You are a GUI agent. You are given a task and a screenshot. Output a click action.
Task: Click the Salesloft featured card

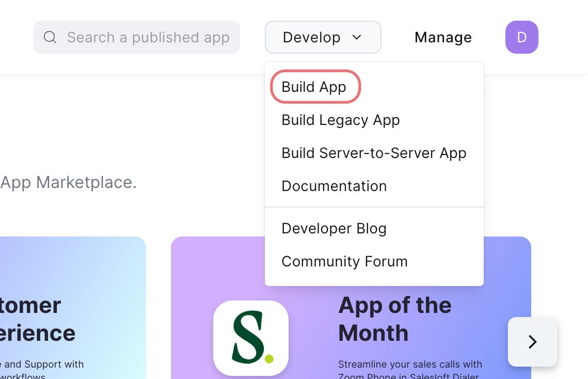(x=251, y=338)
